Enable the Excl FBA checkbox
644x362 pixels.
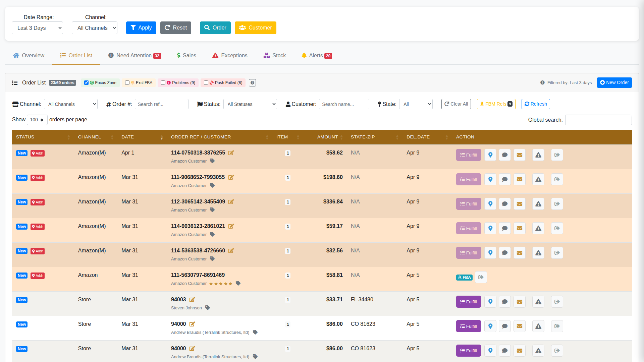coord(127,82)
